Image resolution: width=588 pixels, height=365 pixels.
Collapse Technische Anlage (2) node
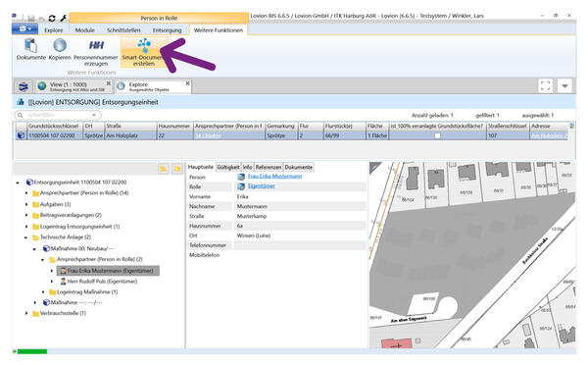point(25,237)
